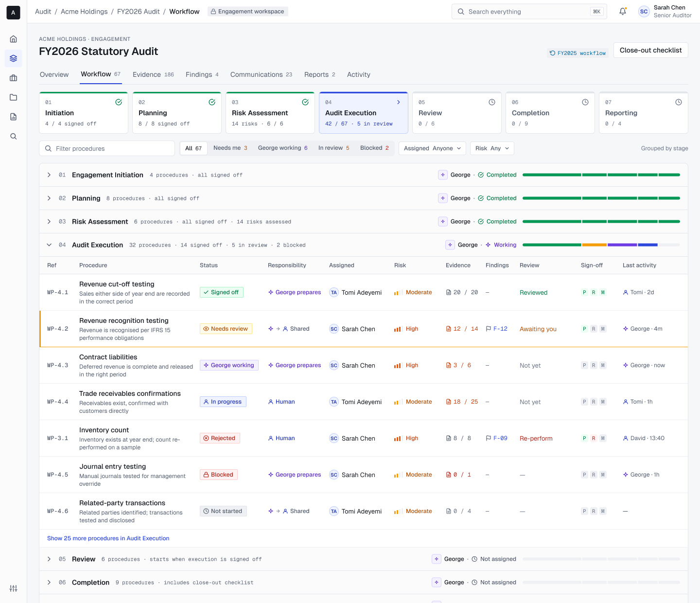Click the Search everything box

coord(529,12)
